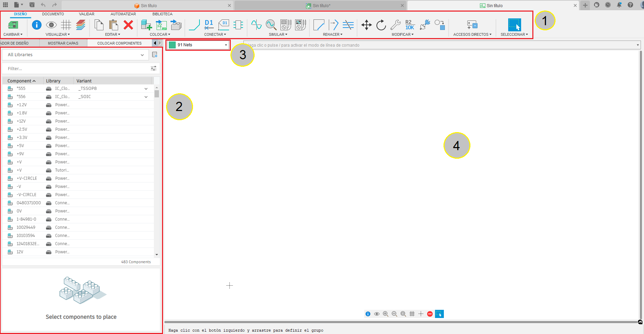Click the Eliminar red X delete button

128,25
